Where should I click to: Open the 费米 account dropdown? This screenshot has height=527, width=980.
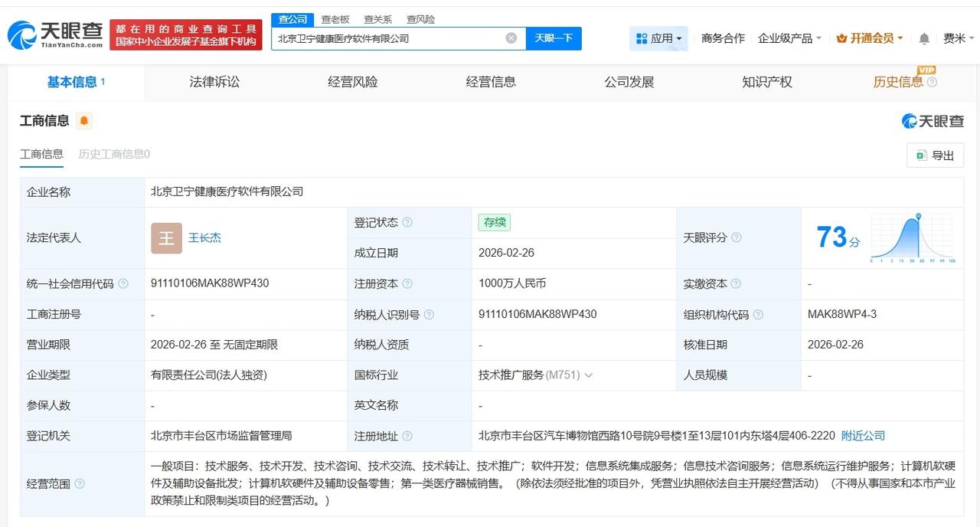pyautogui.click(x=958, y=38)
